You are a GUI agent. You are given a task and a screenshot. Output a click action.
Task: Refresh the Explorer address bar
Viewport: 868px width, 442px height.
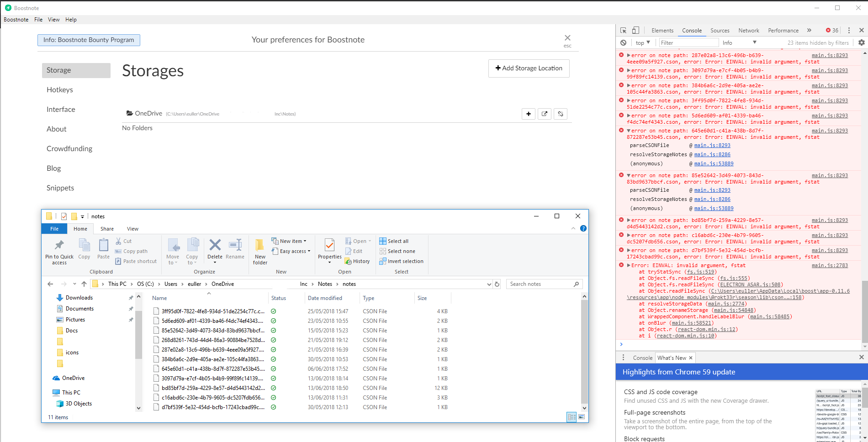[x=497, y=284]
